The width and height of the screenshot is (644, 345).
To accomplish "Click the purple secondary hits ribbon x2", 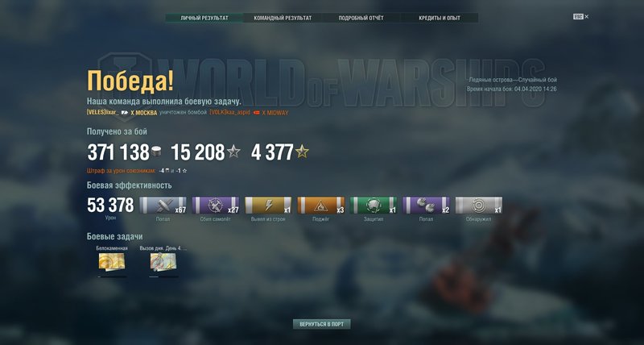I will pos(426,206).
